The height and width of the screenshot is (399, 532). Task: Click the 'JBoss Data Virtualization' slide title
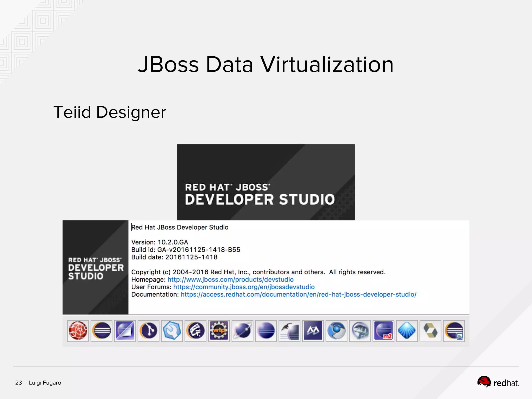(x=266, y=64)
